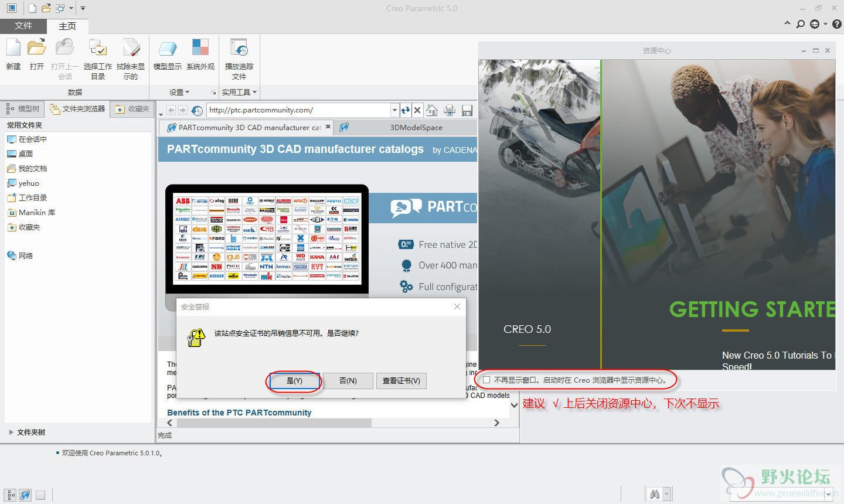Select 网络 in common folders

20,256
